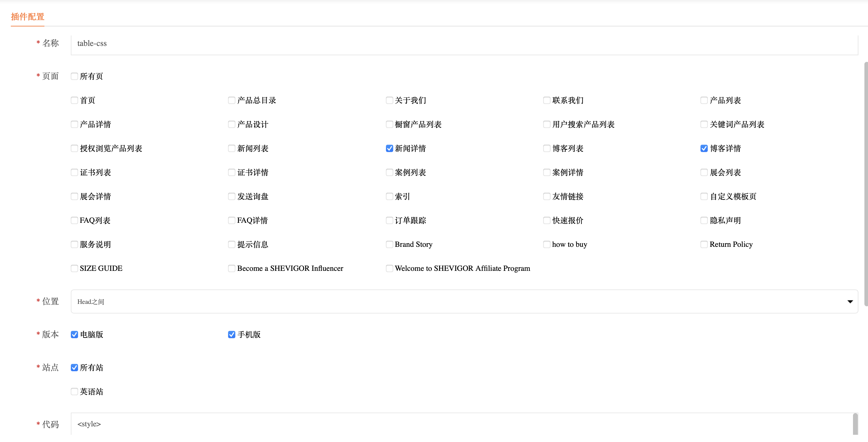
Task: Select the 案例详情 checkbox
Action: pos(547,172)
